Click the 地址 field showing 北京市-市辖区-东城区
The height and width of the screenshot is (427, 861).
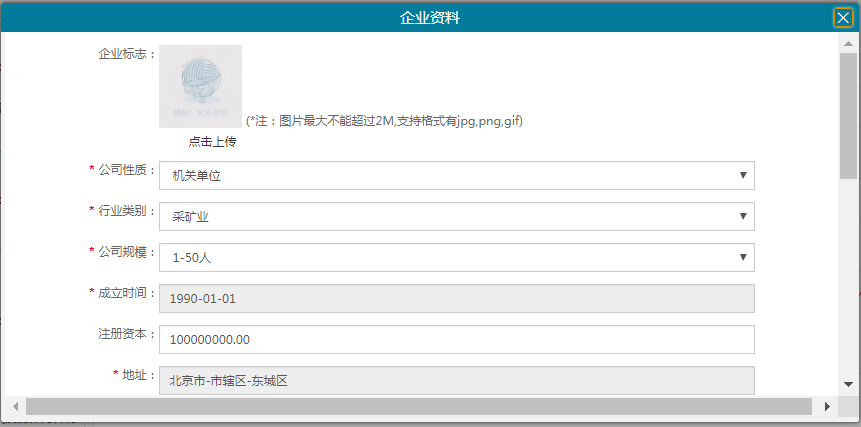point(456,381)
